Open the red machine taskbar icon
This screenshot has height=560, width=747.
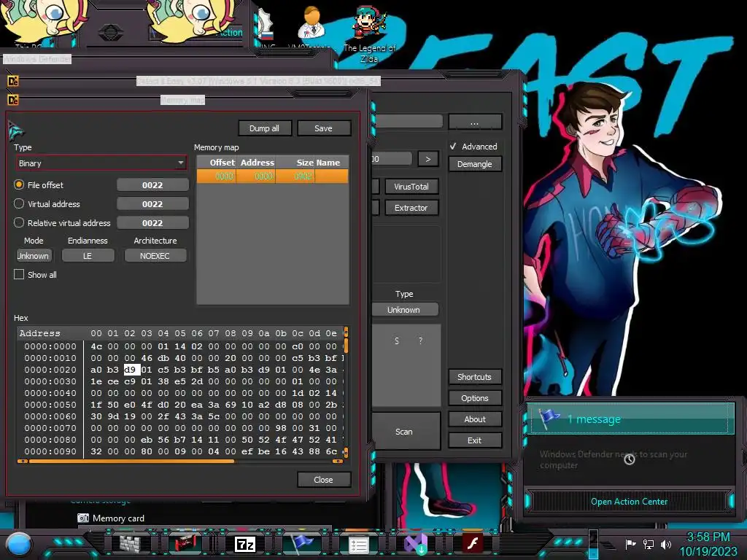click(185, 543)
